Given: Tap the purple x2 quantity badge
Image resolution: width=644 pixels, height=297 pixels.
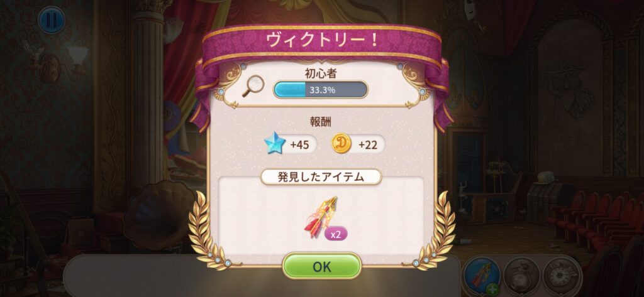Looking at the screenshot, I should point(336,234).
